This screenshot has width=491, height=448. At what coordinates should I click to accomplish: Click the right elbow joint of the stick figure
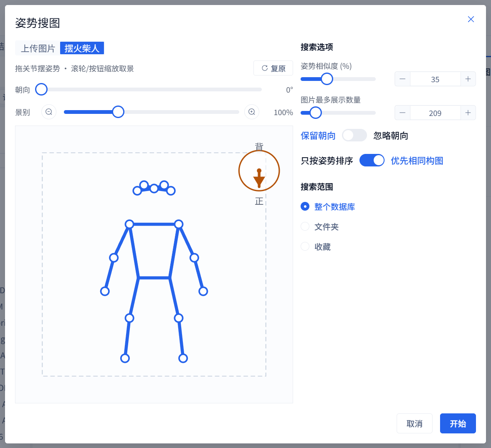[x=194, y=258]
